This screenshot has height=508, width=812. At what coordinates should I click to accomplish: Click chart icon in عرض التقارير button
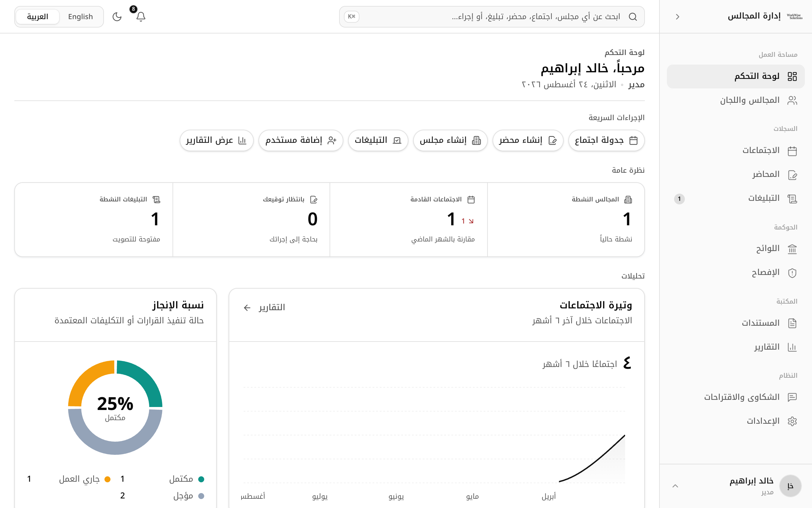pyautogui.click(x=242, y=140)
